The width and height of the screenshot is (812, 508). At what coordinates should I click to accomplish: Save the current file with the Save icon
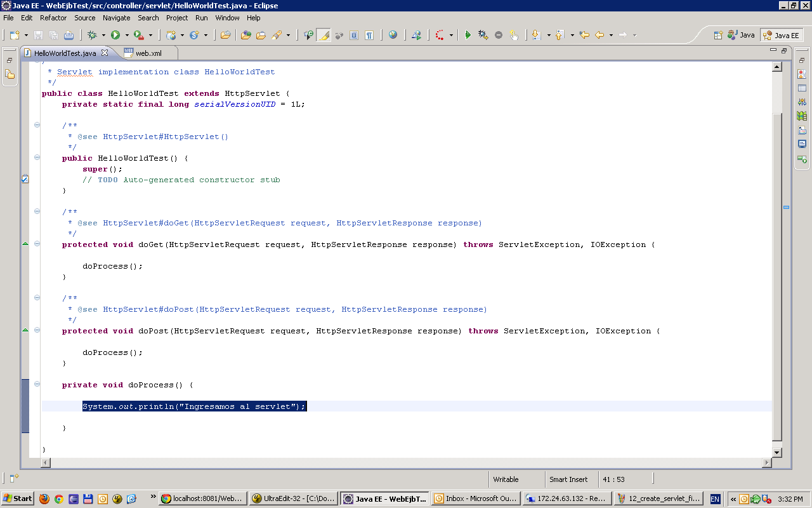[x=37, y=35]
